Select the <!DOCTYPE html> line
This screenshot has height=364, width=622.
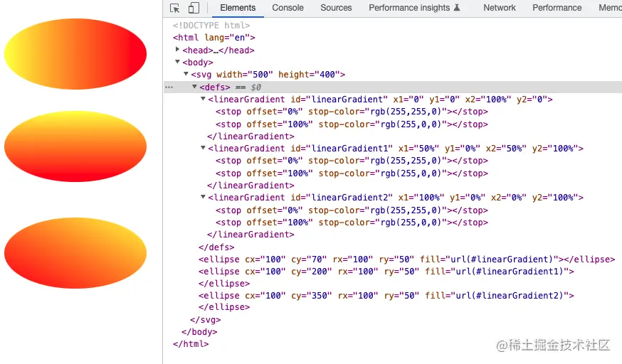tap(211, 26)
